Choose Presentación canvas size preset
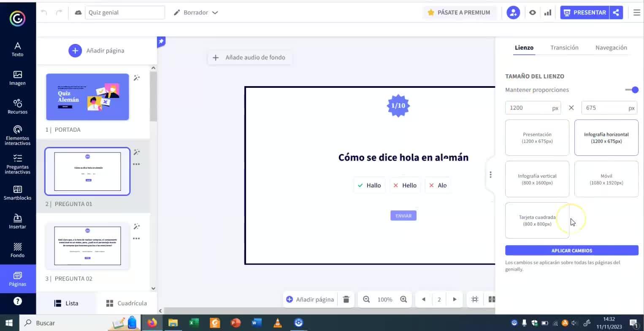 click(x=537, y=138)
